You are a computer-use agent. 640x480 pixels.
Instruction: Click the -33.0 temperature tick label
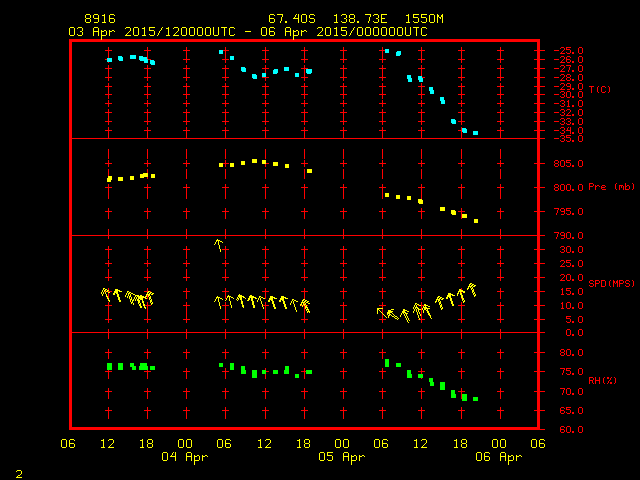coord(569,122)
